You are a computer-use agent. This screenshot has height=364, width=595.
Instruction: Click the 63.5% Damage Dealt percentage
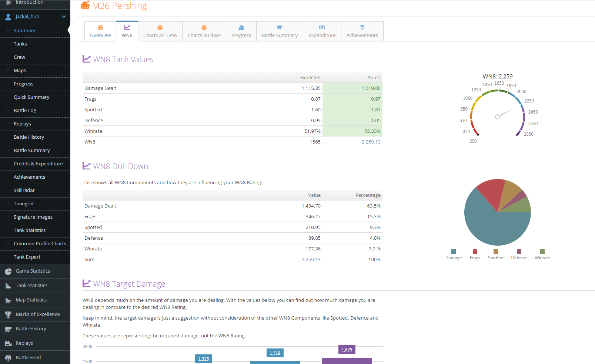[374, 206]
